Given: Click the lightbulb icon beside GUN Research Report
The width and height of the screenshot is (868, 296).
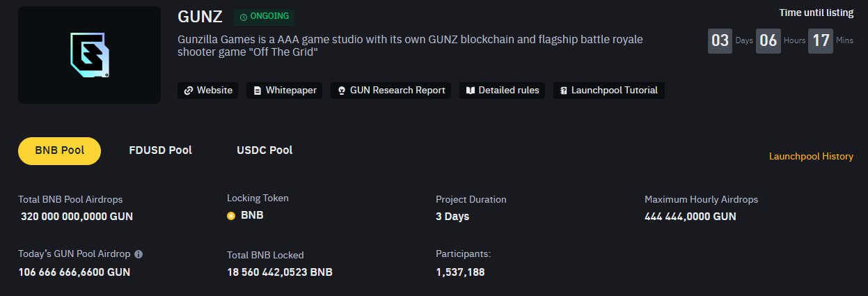Looking at the screenshot, I should (341, 91).
